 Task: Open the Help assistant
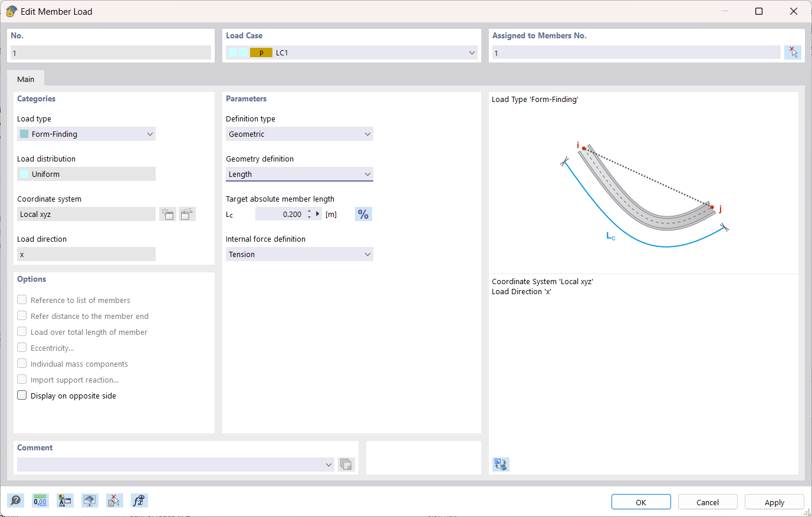click(16, 500)
